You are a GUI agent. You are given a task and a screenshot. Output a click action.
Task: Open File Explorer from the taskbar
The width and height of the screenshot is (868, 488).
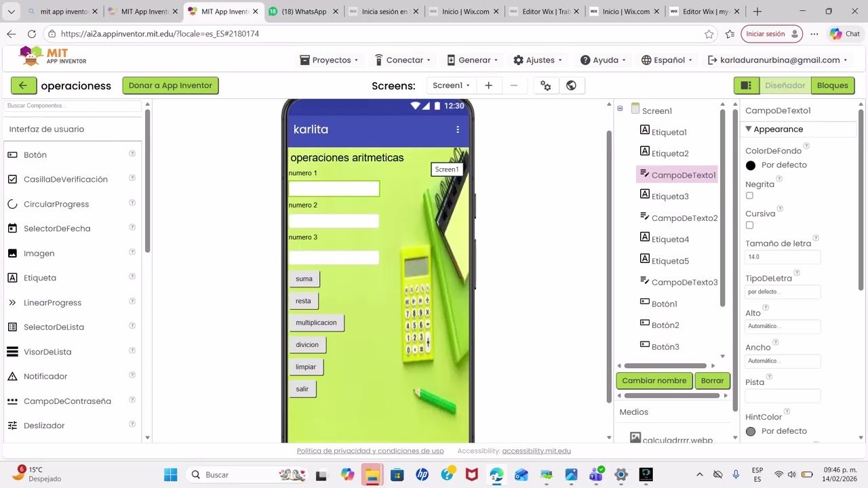click(x=372, y=474)
